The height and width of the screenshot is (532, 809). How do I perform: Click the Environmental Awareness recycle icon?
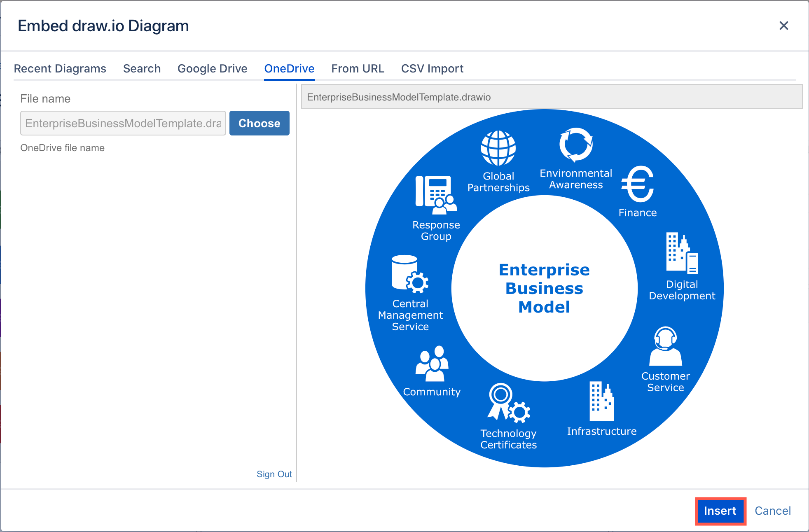click(576, 146)
